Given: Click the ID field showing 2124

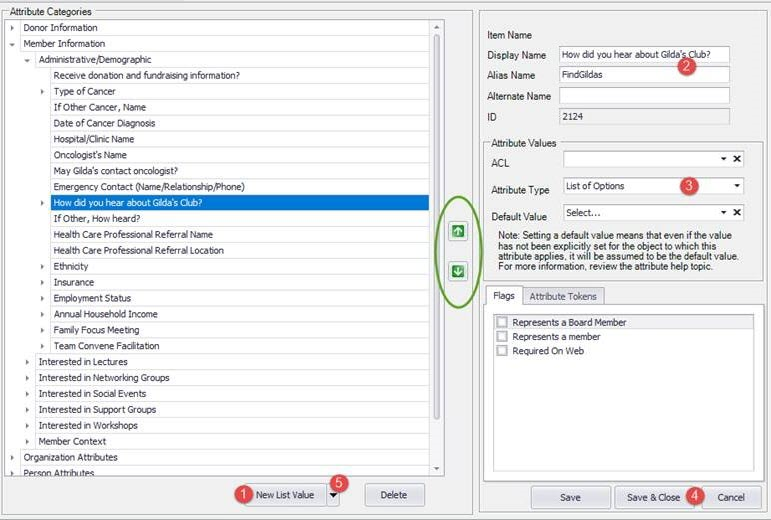Looking at the screenshot, I should point(644,116).
